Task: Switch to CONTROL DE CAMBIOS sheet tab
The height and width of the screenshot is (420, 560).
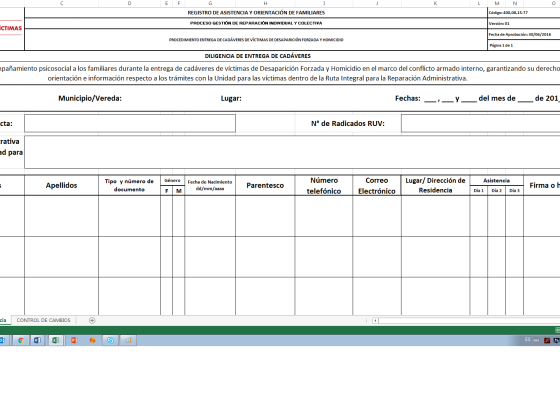Action: [x=44, y=320]
